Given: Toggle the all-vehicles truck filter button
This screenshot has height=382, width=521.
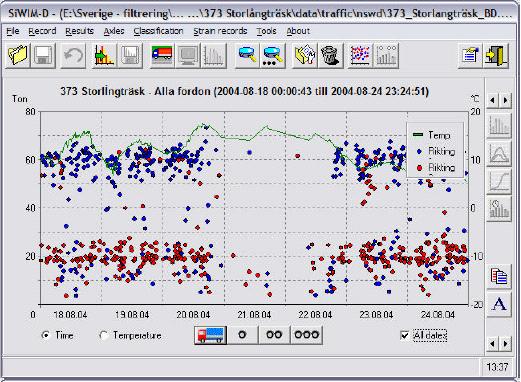Looking at the screenshot, I should pyautogui.click(x=210, y=335).
